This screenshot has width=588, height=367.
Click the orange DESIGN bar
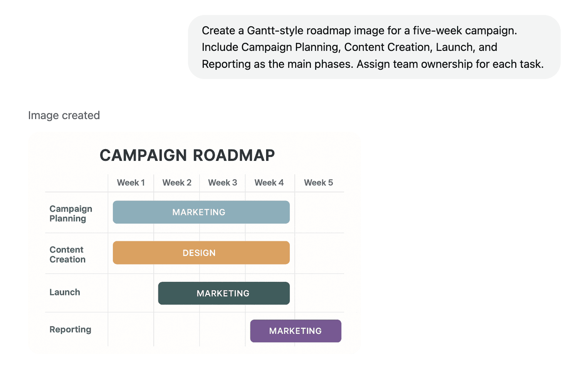coord(201,253)
